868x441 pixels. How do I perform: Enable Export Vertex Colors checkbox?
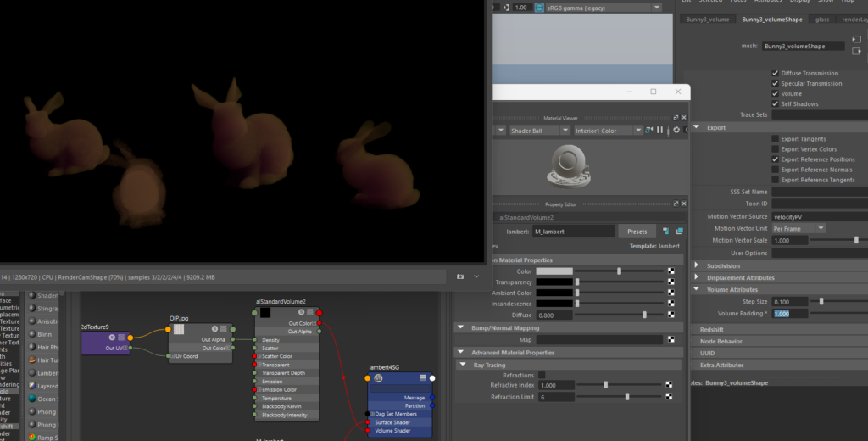[x=775, y=149]
